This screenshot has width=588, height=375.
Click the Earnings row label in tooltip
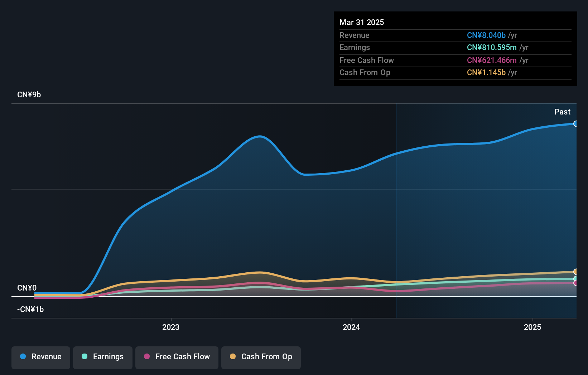tap(355, 47)
